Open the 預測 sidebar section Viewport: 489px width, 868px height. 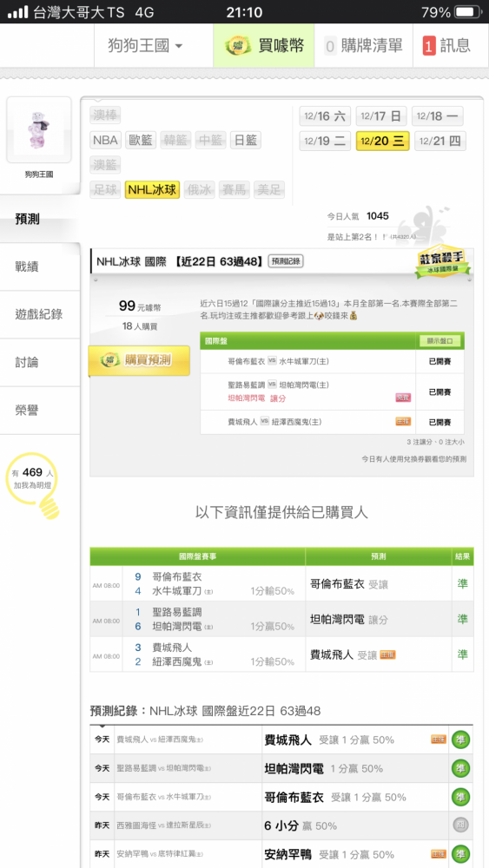40,219
